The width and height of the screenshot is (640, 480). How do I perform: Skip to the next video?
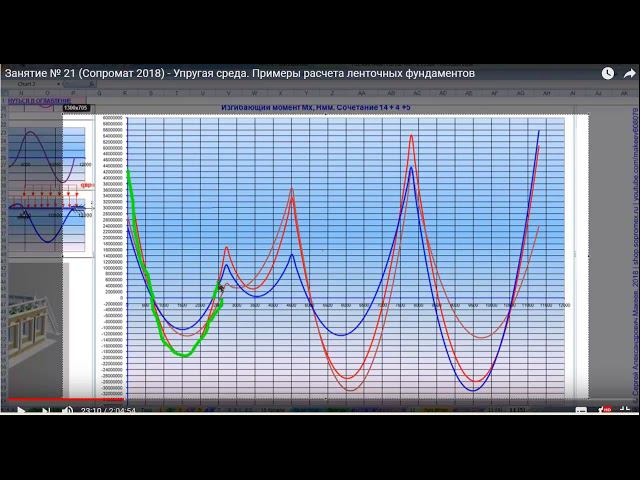(x=46, y=410)
